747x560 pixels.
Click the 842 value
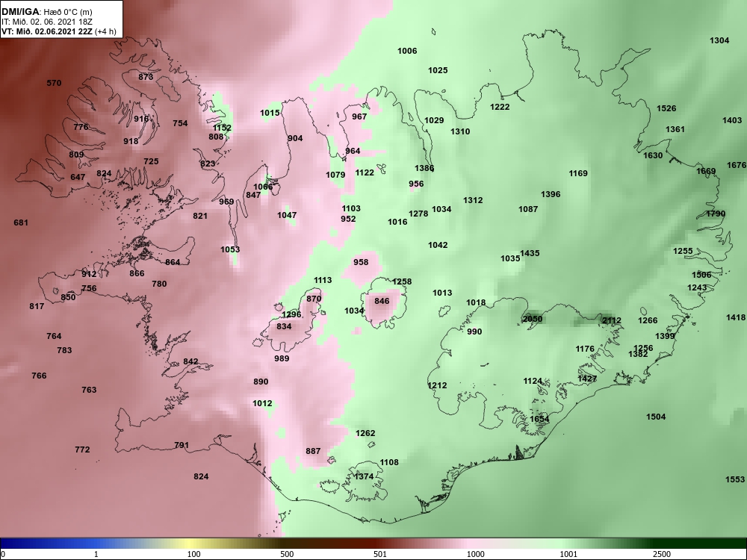tap(190, 361)
